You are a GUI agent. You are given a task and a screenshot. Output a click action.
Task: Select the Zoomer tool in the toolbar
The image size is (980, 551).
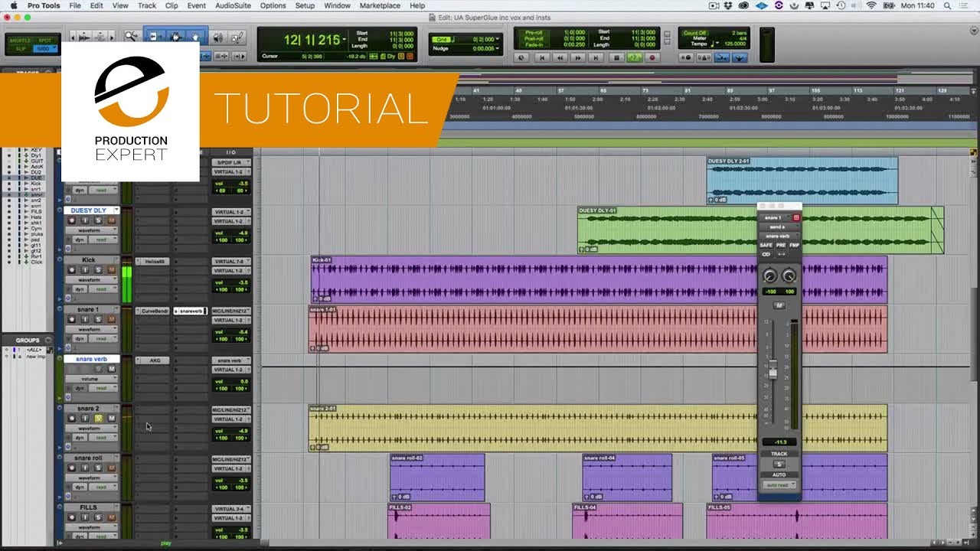(x=131, y=37)
